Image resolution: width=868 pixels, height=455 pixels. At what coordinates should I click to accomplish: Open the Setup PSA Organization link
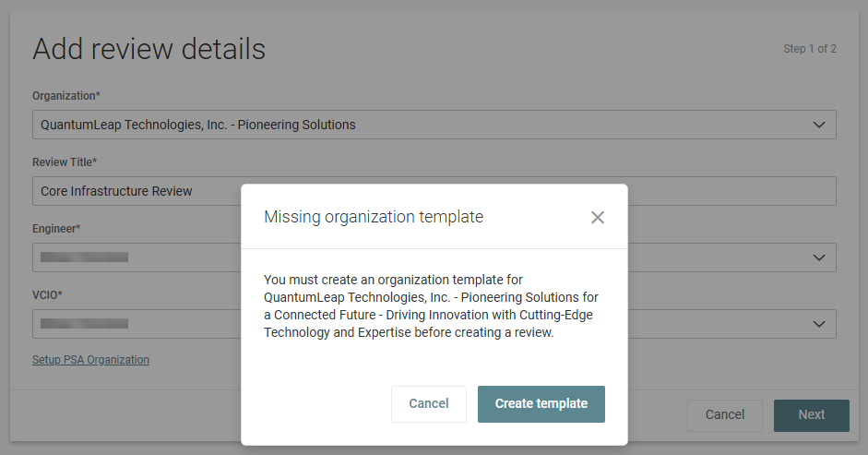90,360
